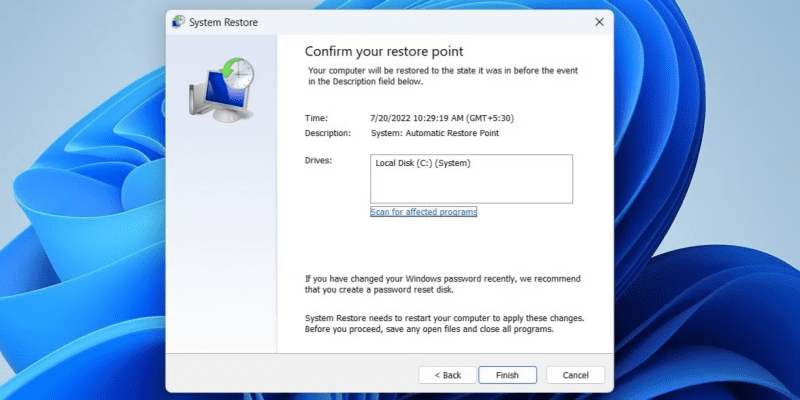Cancel the System Restore wizard
The height and width of the screenshot is (400, 800).
[576, 375]
